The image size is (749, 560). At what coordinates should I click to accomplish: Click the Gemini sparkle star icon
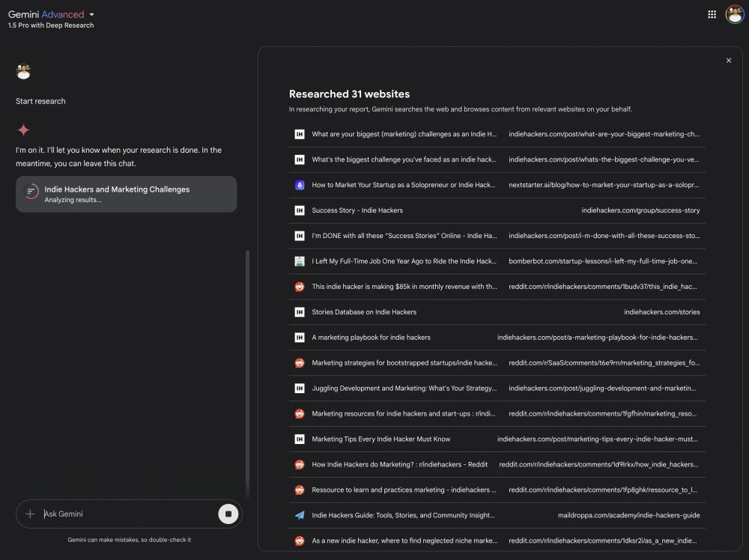pos(23,130)
